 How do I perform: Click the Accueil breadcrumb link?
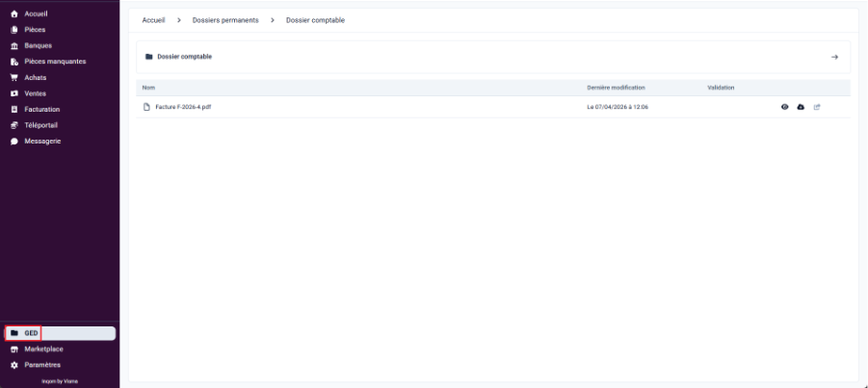click(153, 20)
